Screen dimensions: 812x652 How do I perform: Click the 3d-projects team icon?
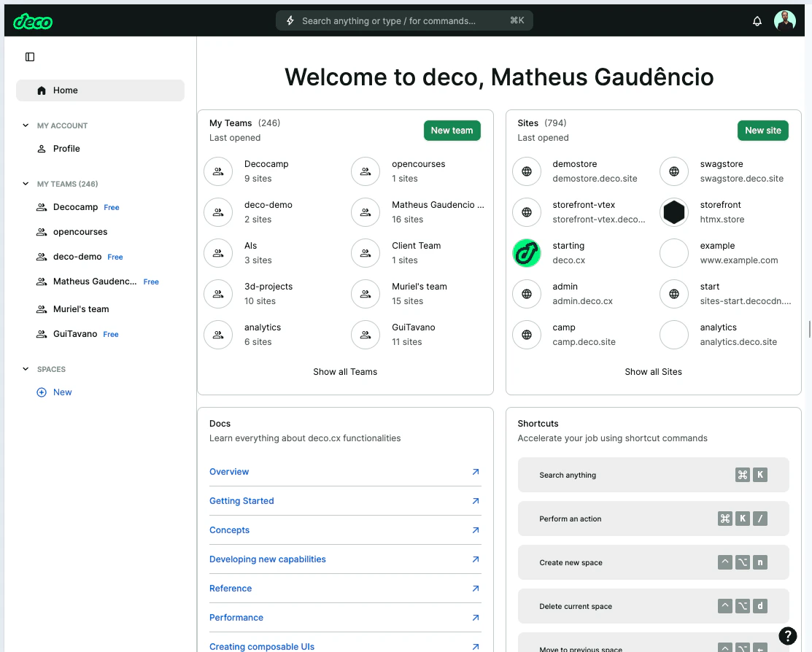[218, 294]
